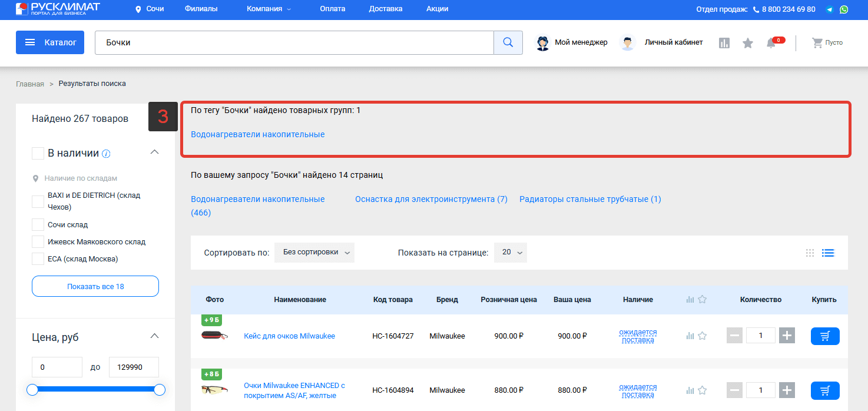
Task: Click the Личный кабинет avatar icon
Action: tap(628, 43)
